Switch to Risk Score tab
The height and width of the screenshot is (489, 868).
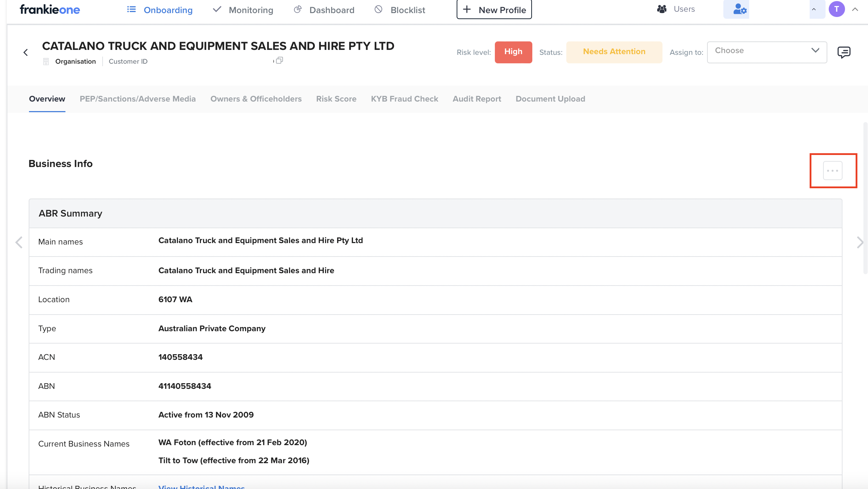[x=336, y=99]
